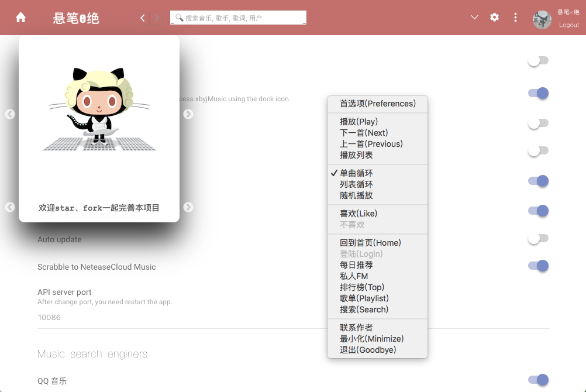Screen dimensions: 586x392
Task: Enable the Auto update toggle
Action: point(538,238)
